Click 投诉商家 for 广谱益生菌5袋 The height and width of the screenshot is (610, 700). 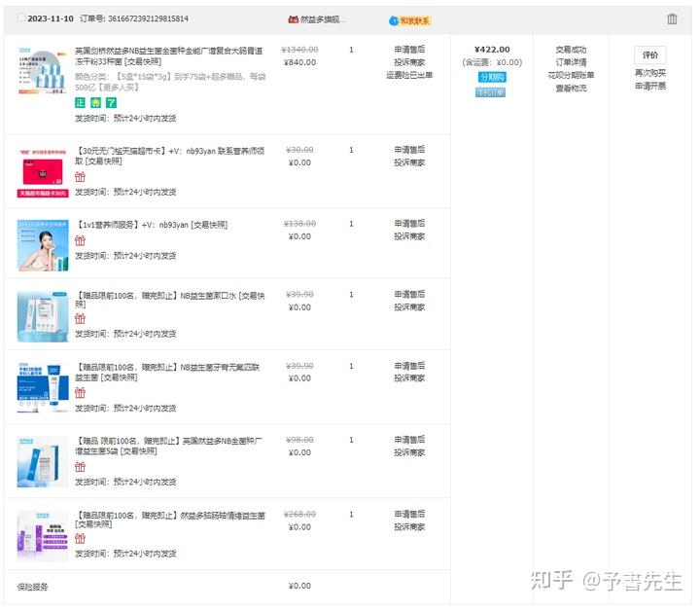[409, 452]
